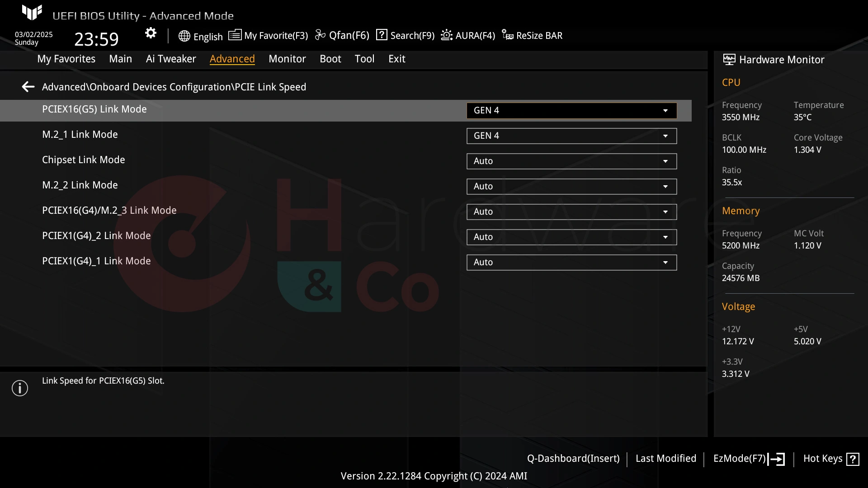Click Q-Dashboard button
Viewport: 868px width, 488px height.
[x=573, y=458]
